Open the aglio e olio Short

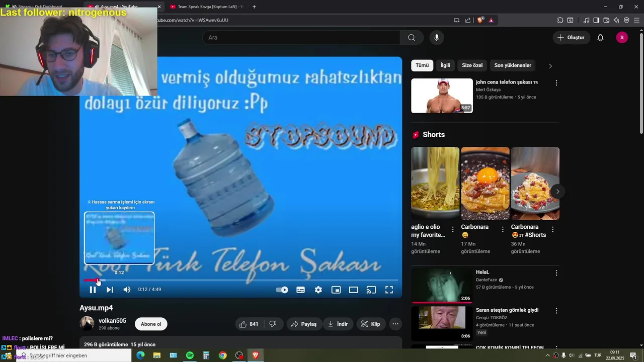pyautogui.click(x=435, y=184)
